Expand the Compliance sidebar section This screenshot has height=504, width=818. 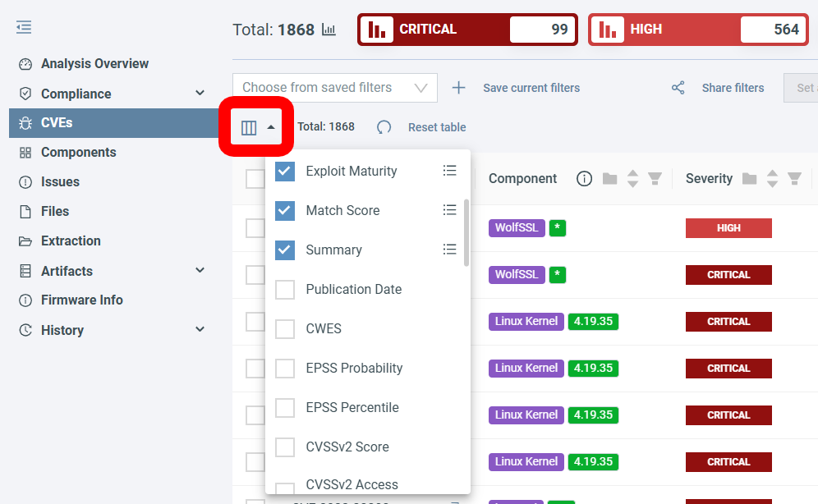(200, 94)
